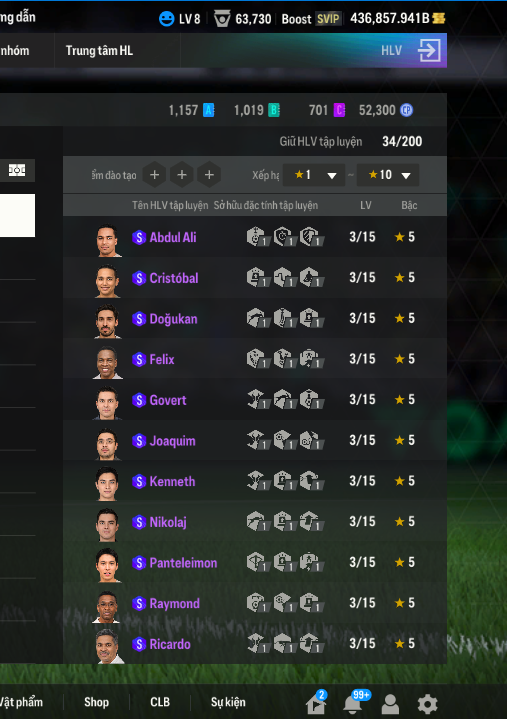
Task: Click the formation pitch icon
Action: click(x=17, y=170)
